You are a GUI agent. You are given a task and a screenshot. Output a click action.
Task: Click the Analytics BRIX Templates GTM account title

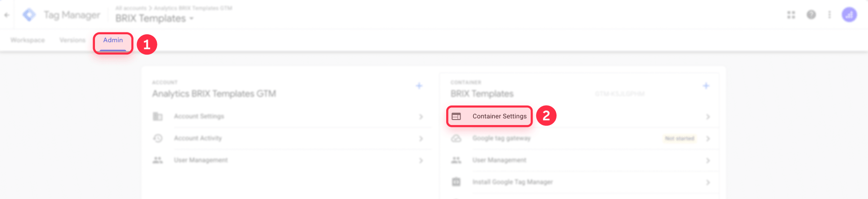pyautogui.click(x=214, y=94)
